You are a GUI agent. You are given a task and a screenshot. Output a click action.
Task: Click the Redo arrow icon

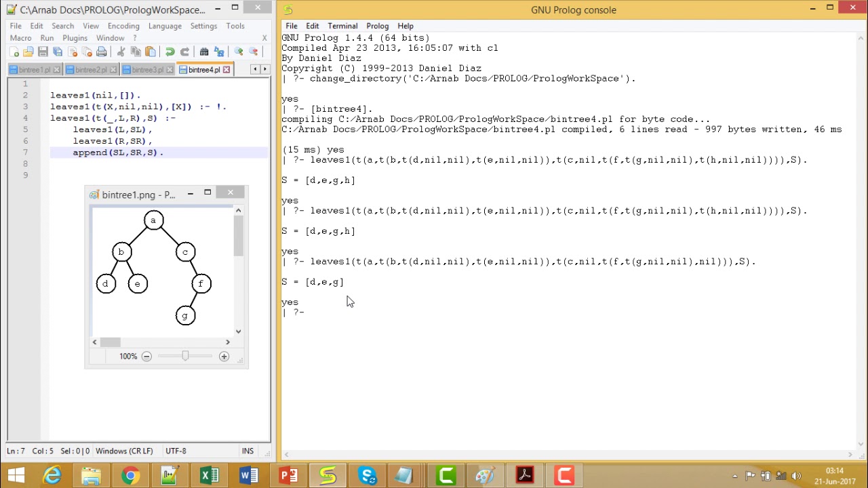(x=184, y=52)
